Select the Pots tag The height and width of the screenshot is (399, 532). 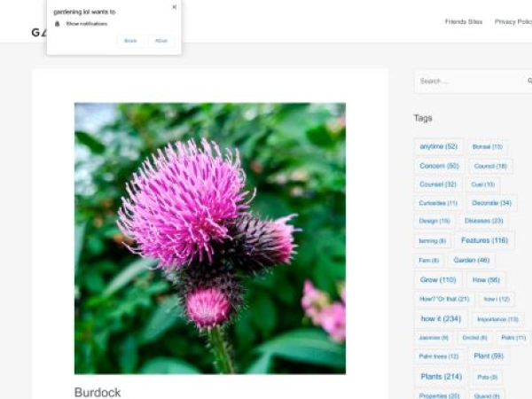coord(487,377)
